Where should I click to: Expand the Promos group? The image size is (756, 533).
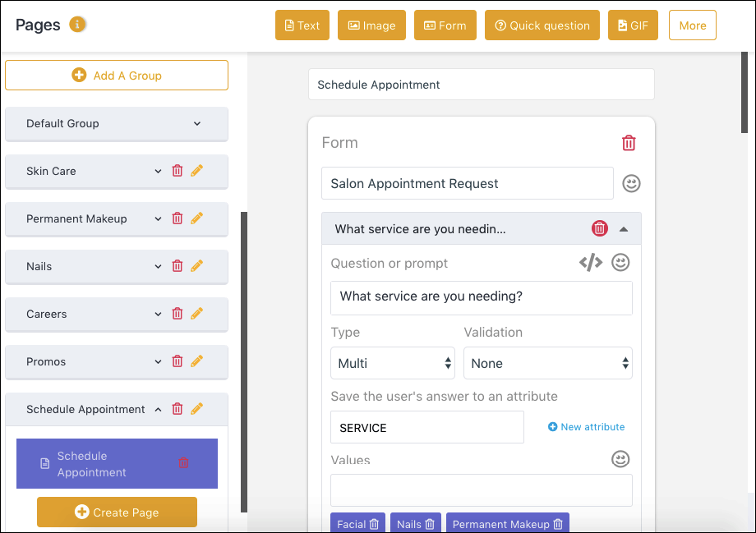coord(158,362)
